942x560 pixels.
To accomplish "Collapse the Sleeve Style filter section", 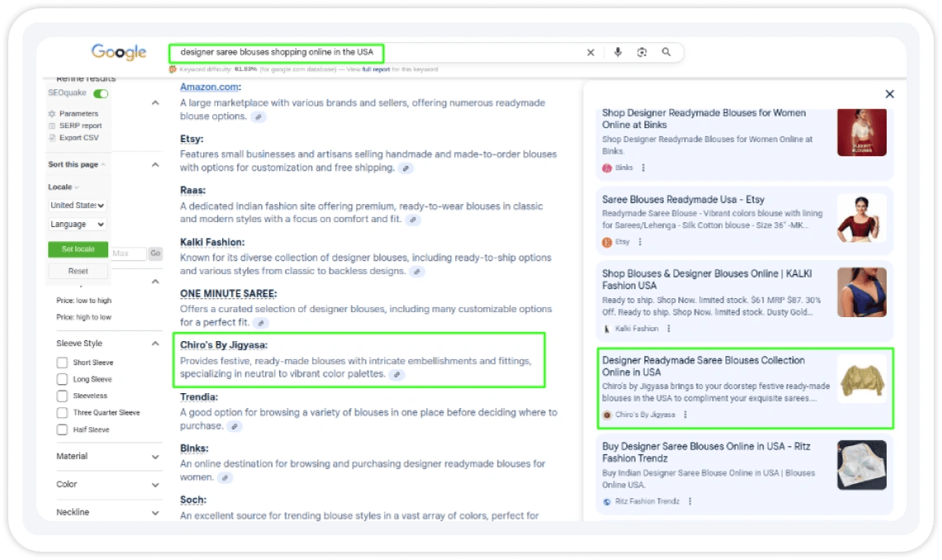I will click(x=155, y=344).
